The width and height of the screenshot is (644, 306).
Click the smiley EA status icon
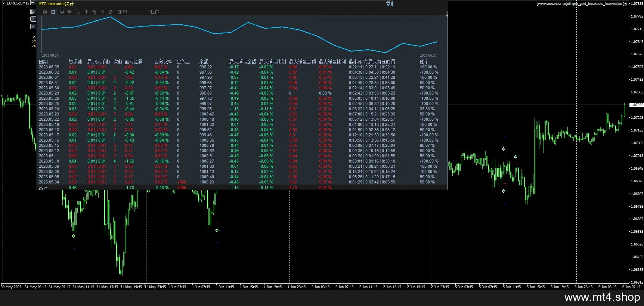(x=625, y=4)
